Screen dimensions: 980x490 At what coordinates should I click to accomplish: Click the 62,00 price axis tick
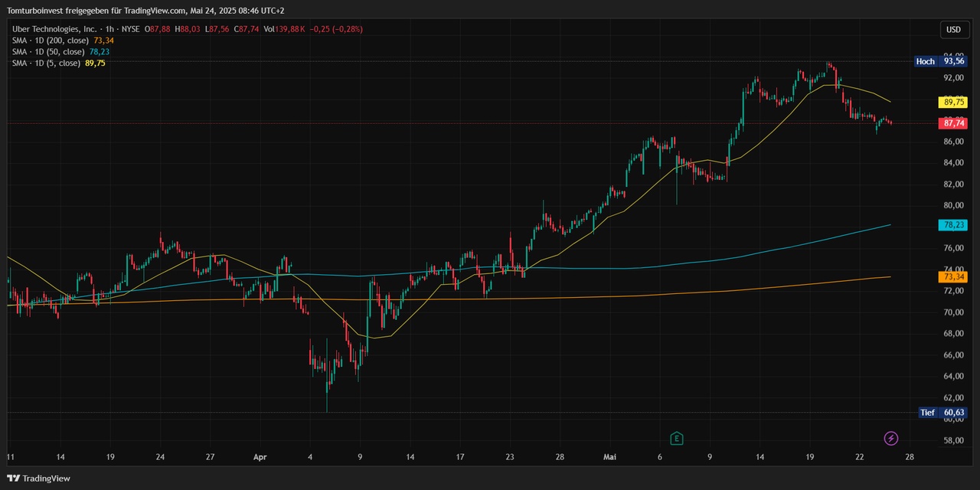tap(953, 398)
